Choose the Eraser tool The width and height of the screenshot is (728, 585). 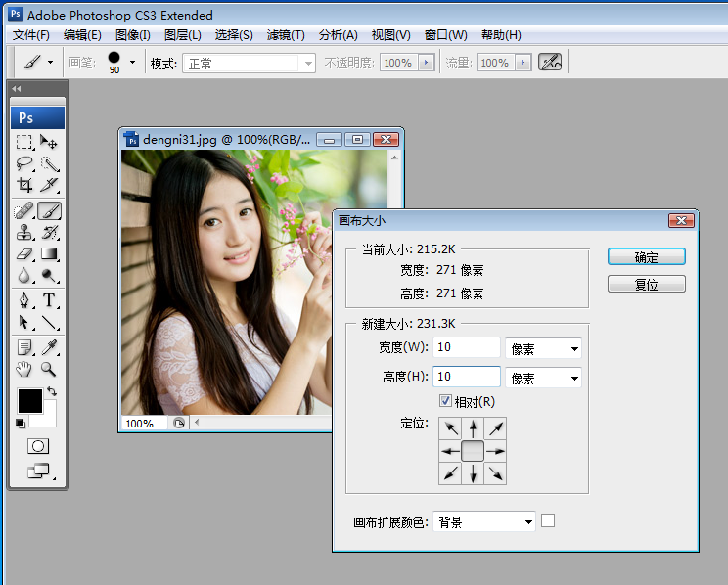coord(24,254)
